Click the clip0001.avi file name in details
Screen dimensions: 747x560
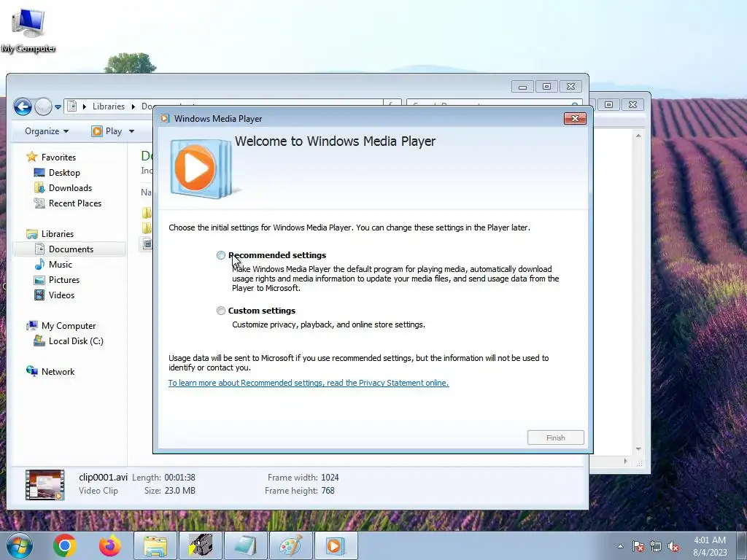[x=103, y=477]
